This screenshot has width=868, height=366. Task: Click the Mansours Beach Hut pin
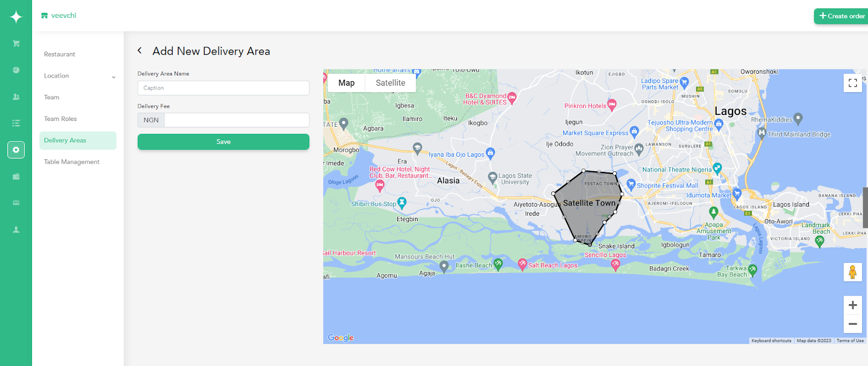point(444,266)
